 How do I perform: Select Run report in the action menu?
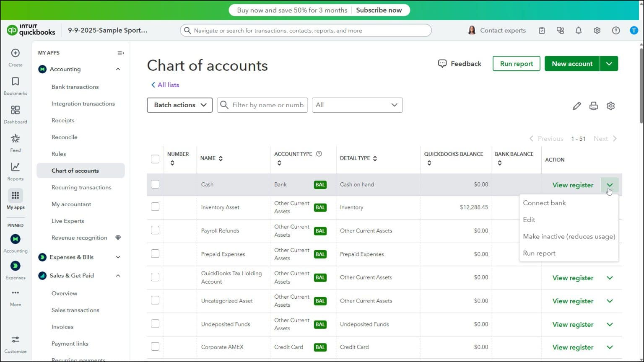(x=569, y=253)
